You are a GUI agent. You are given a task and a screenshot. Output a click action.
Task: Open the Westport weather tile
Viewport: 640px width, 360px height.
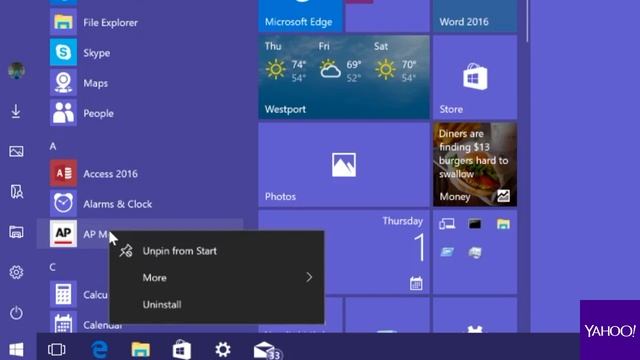point(344,77)
